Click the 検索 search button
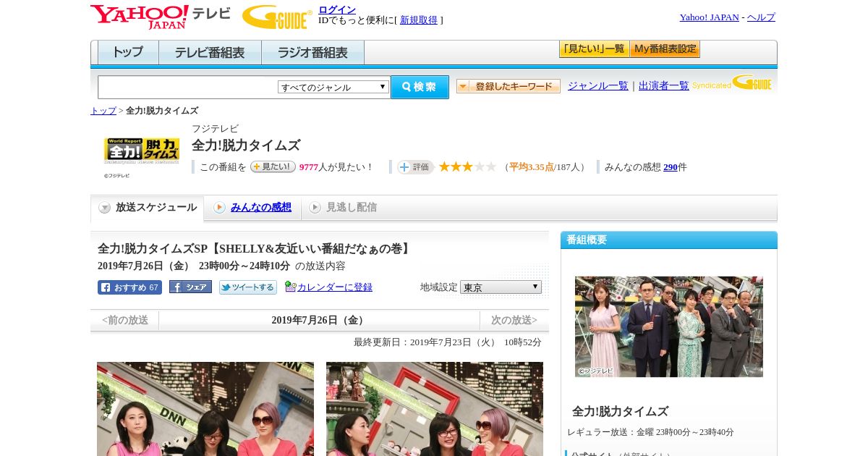 point(420,87)
